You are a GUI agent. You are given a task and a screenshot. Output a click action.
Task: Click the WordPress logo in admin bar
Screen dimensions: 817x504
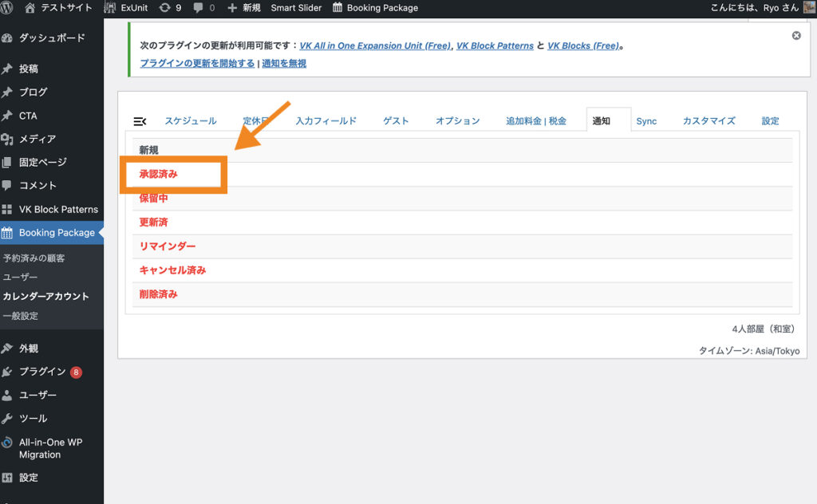pos(7,8)
